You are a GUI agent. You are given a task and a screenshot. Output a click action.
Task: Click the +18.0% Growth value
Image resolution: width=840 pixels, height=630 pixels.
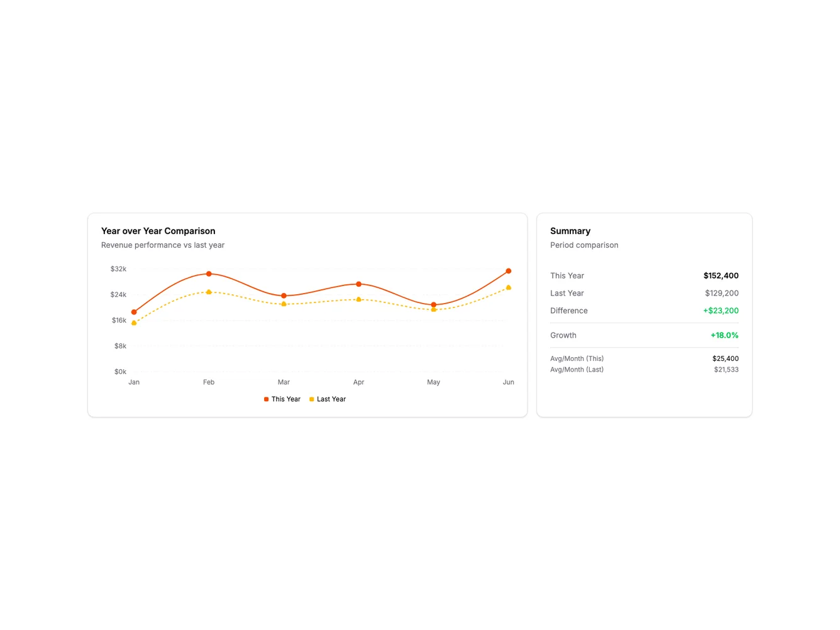point(724,336)
